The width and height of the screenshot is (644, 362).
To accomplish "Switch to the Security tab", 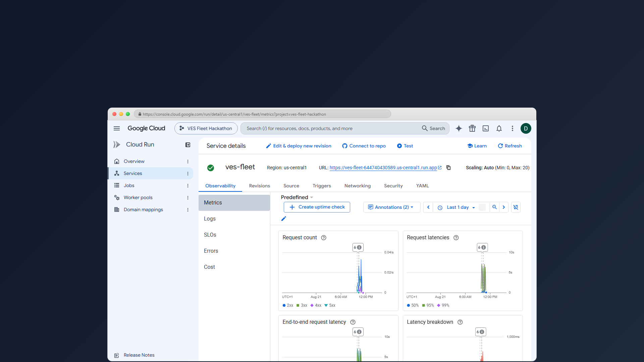I will click(393, 186).
